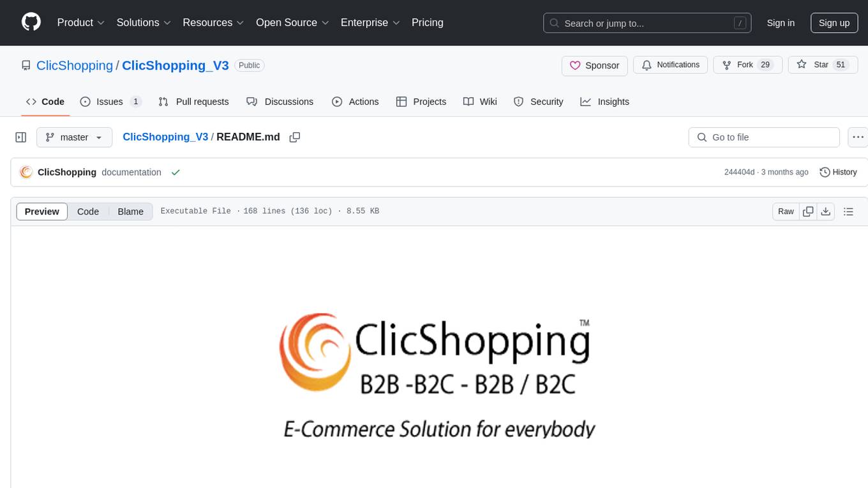
Task: Switch to the Wiki tab
Action: pyautogui.click(x=480, y=102)
